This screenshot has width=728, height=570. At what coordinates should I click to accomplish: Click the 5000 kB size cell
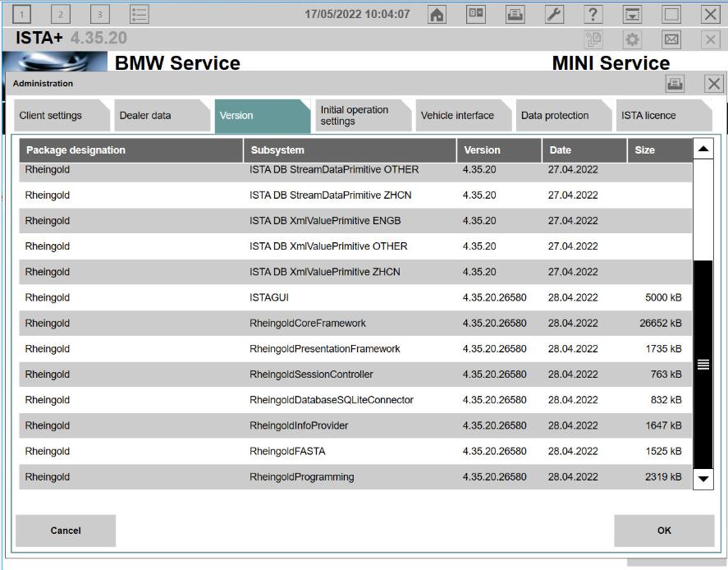[663, 297]
